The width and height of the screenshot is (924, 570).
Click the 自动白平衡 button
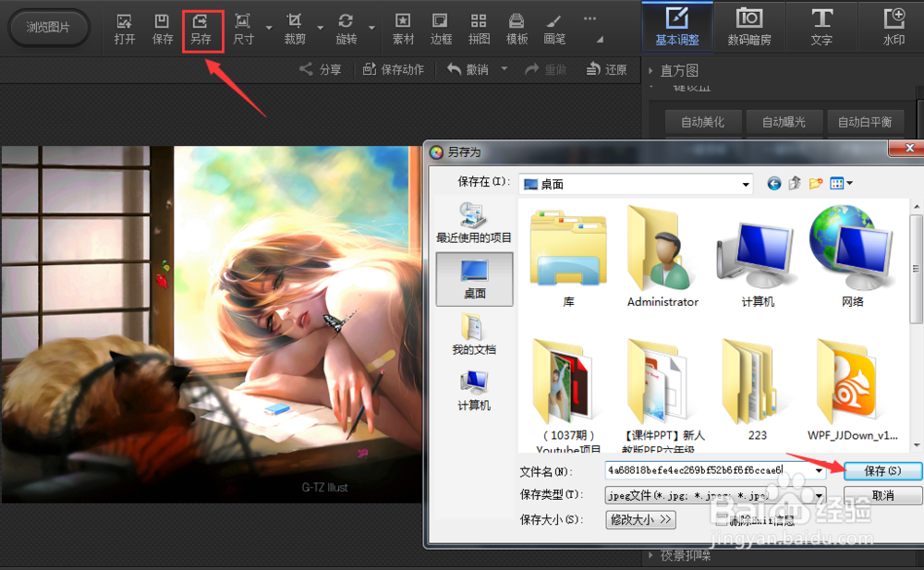click(x=865, y=122)
